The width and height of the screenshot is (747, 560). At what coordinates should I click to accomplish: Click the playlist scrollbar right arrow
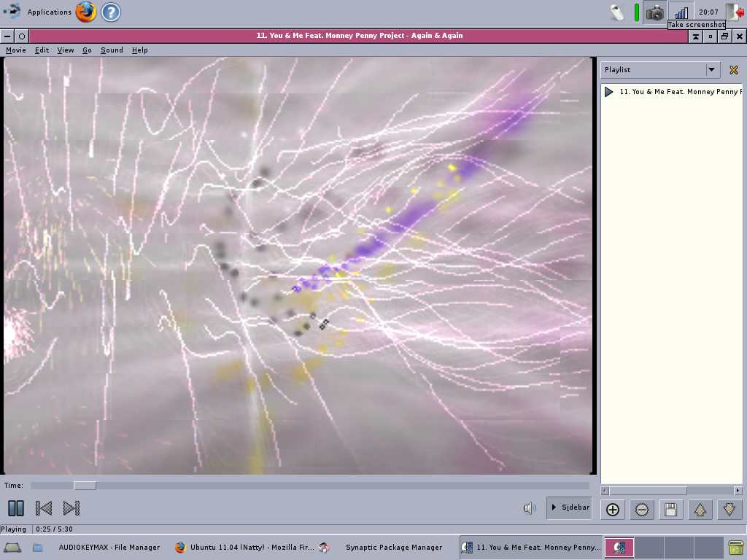[x=738, y=491]
